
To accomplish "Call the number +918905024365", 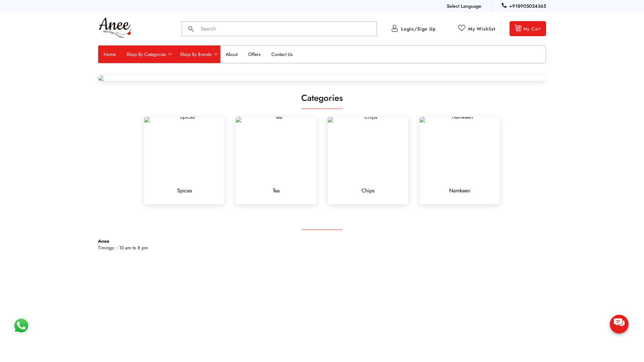I will 527,6.
